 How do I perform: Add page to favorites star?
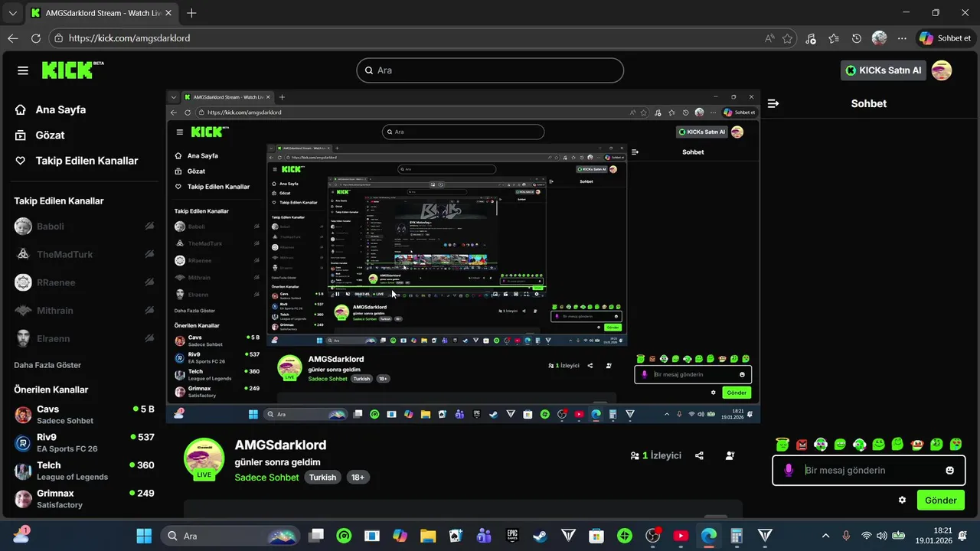787,38
